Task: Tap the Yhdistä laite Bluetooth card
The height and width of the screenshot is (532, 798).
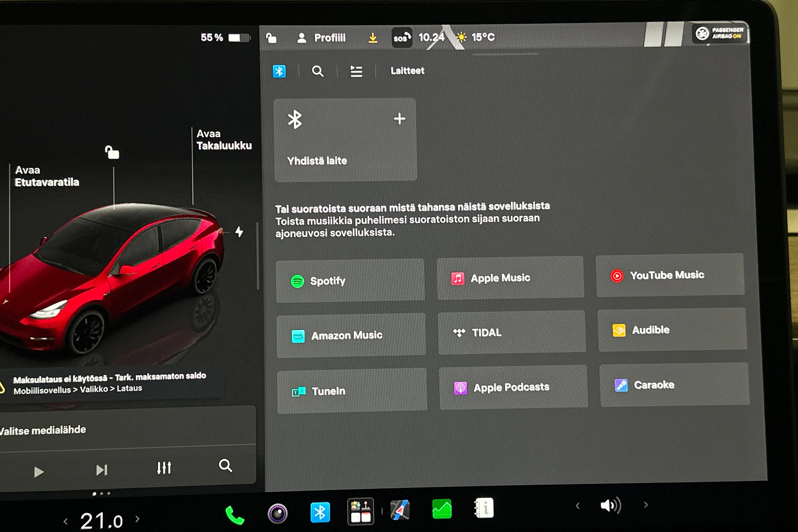Action: [345, 139]
